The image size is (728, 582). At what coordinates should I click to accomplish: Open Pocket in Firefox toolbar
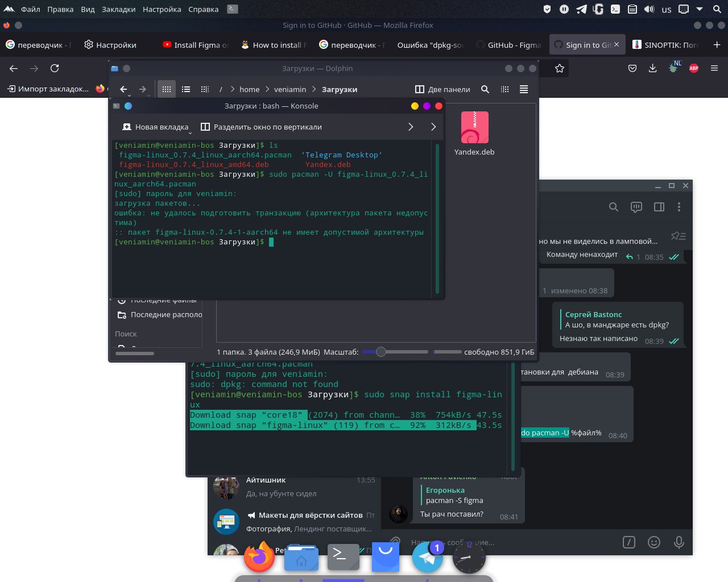pyautogui.click(x=632, y=68)
